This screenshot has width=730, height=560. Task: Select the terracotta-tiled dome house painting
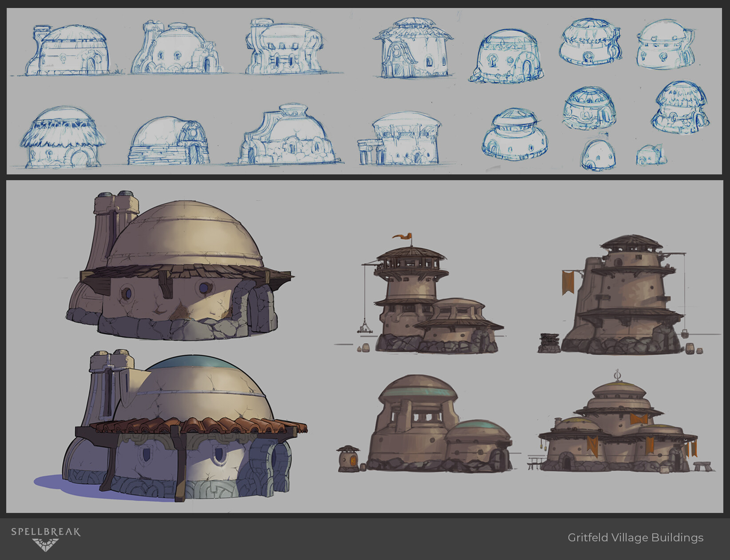click(x=171, y=426)
